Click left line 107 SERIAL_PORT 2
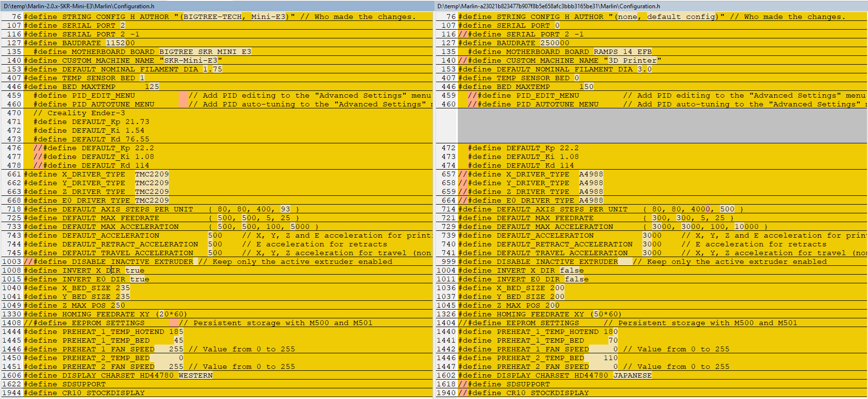 point(217,26)
